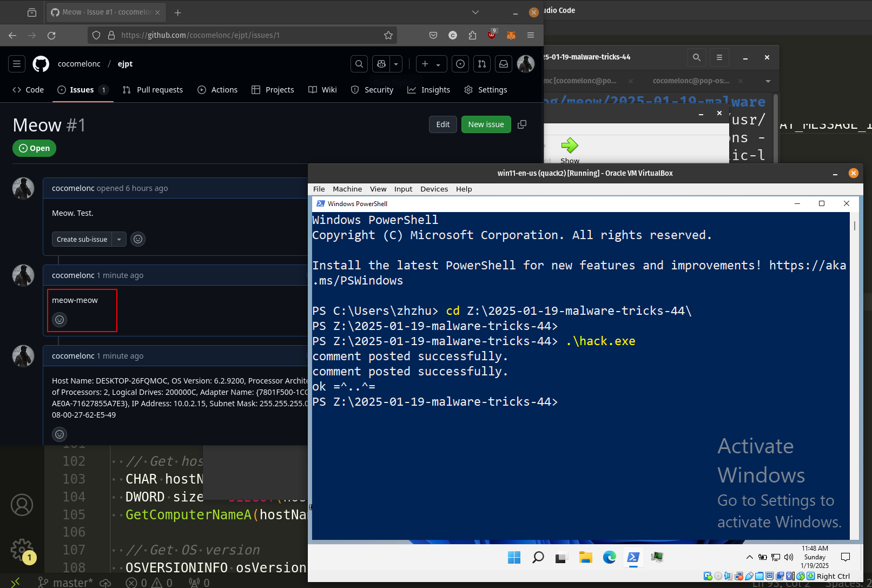Screen dimensions: 872x588
Task: Open the Windows volume speaker icon
Action: (789, 557)
